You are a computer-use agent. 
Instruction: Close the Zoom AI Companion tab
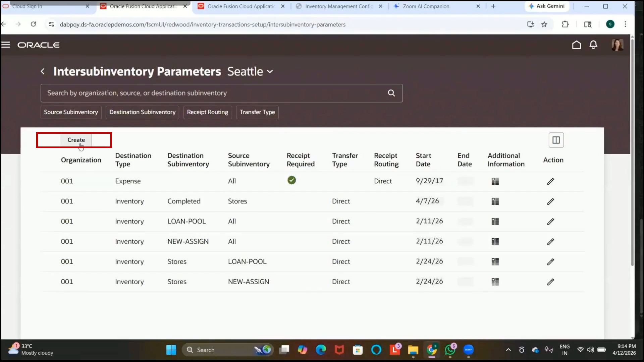[478, 6]
